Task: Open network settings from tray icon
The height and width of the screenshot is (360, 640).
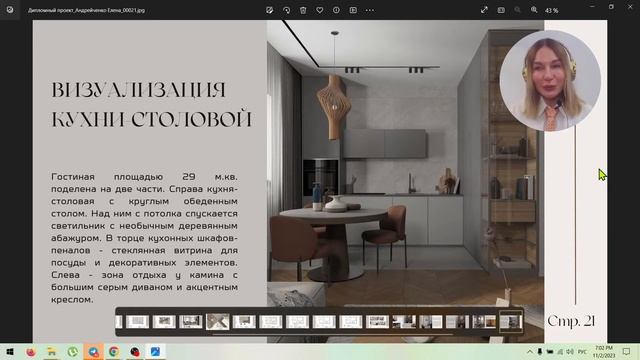Action: pos(560,352)
